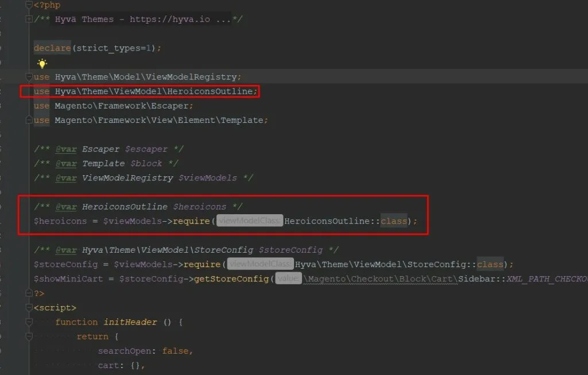
Task: Click fold marker beside the return statement
Action: pyautogui.click(x=29, y=337)
